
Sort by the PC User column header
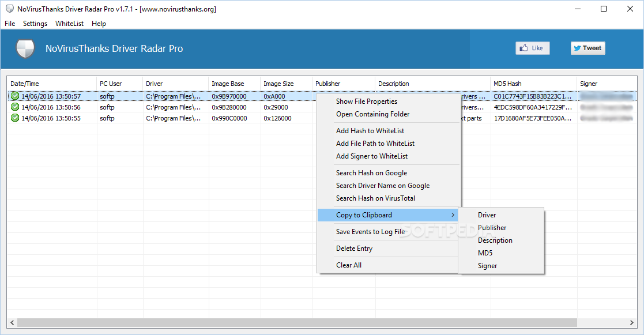coord(119,84)
